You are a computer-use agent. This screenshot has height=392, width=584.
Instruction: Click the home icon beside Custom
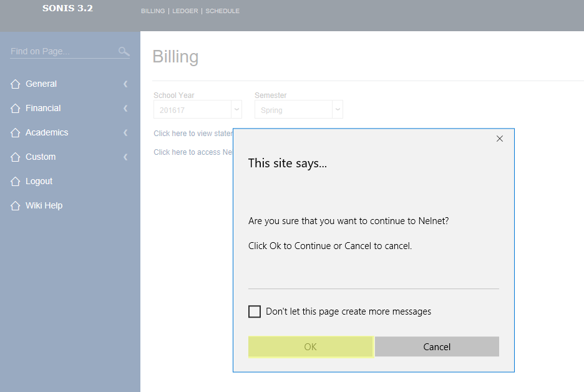point(16,157)
